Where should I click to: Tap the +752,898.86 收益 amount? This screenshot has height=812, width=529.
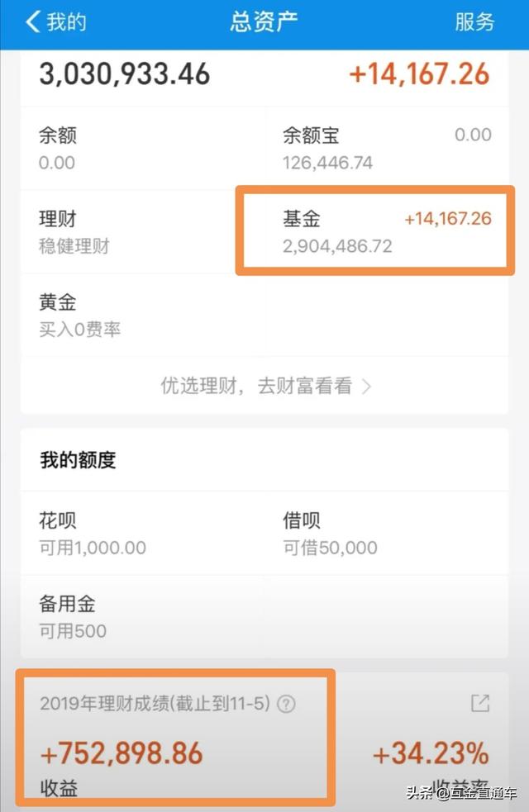[x=122, y=753]
